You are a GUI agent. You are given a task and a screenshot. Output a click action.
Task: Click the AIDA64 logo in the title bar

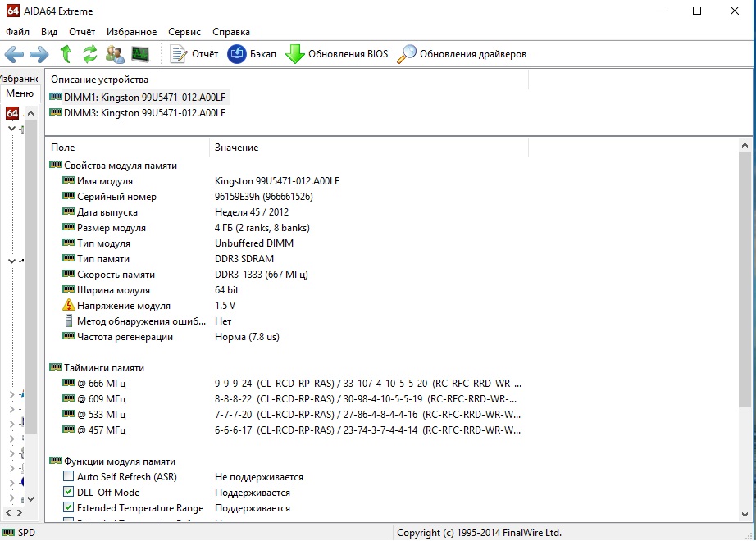pos(13,11)
